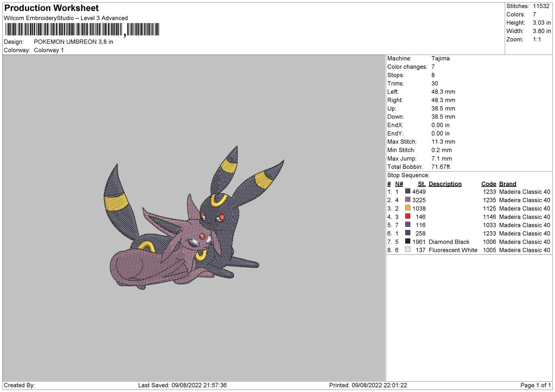Click the Color changes value '7'
The height and width of the screenshot is (392, 555).
pyautogui.click(x=433, y=67)
